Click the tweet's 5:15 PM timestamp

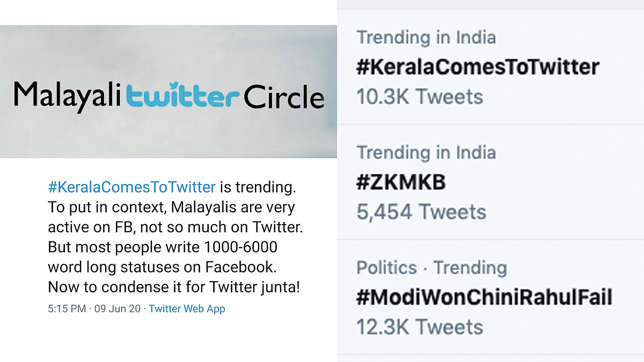(67, 309)
